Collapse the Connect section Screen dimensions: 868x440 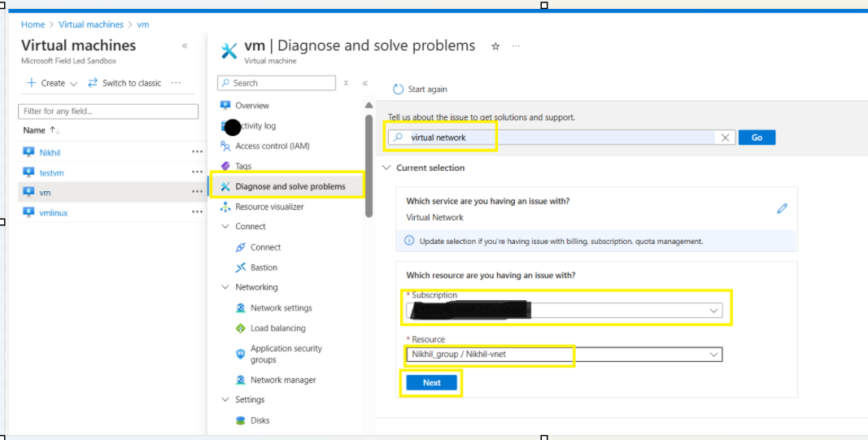pos(225,226)
